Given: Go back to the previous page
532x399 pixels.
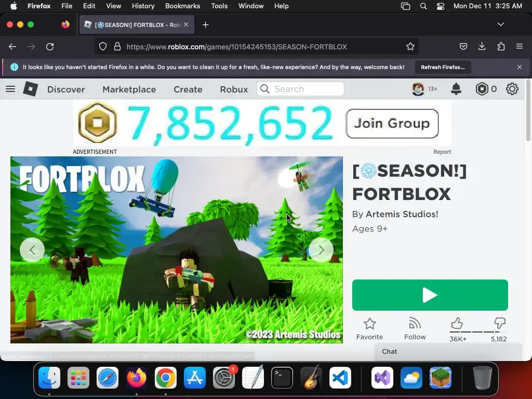Looking at the screenshot, I should 12,46.
